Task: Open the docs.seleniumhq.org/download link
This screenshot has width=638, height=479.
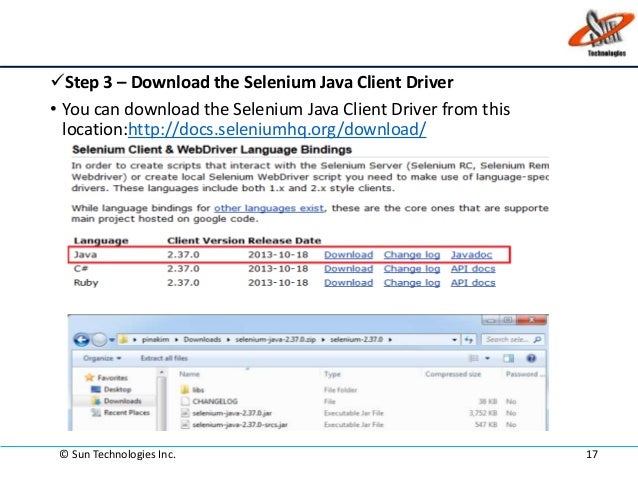Action: pos(277,129)
